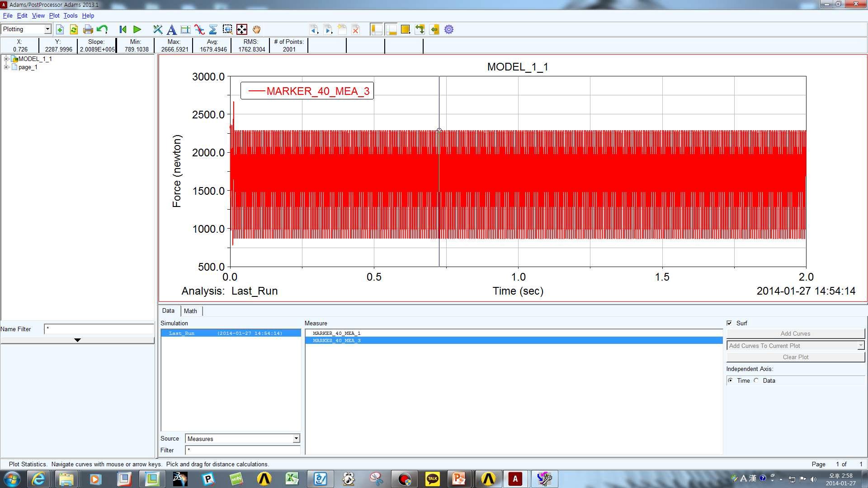Open the Tools menu
This screenshot has height=488, width=868.
71,15
